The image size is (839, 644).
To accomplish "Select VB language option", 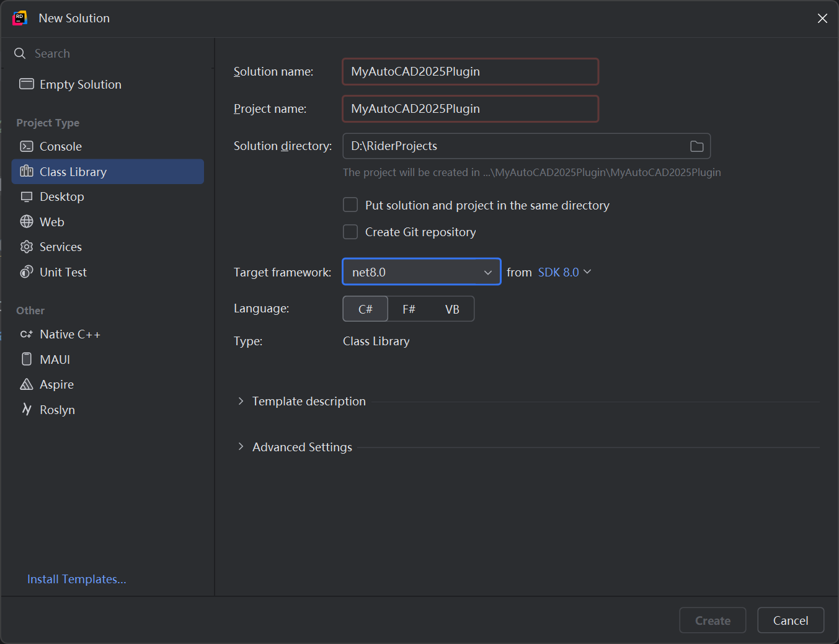I will pos(452,309).
